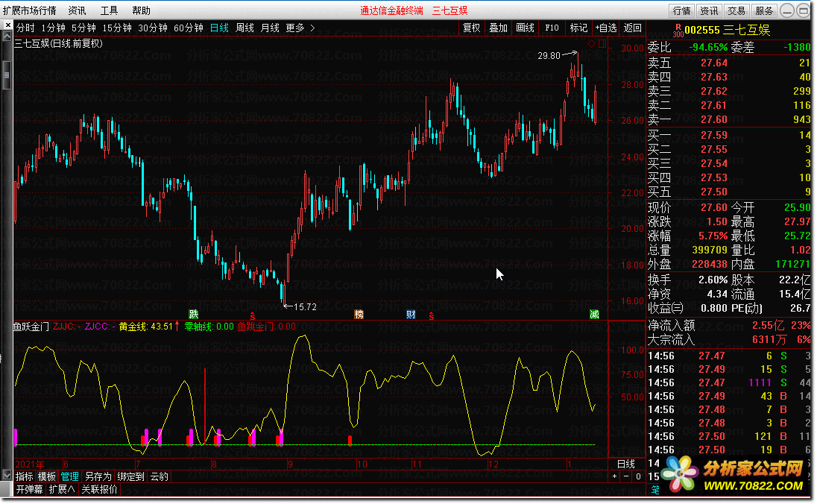Click the 叠加 overlay button
The height and width of the screenshot is (504, 817).
point(498,28)
